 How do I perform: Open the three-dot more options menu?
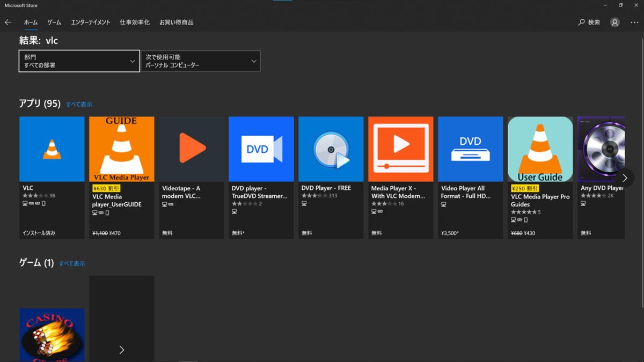[x=634, y=23]
